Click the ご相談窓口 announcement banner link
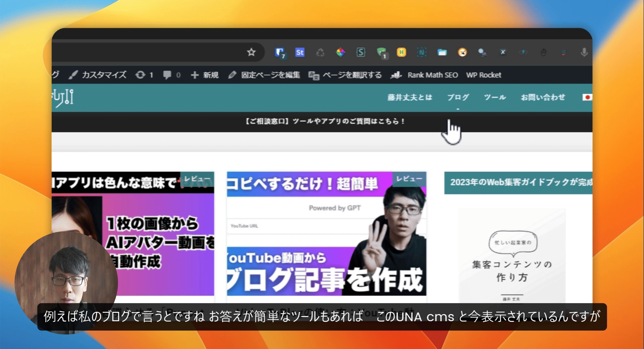This screenshot has width=644, height=349. point(324,122)
